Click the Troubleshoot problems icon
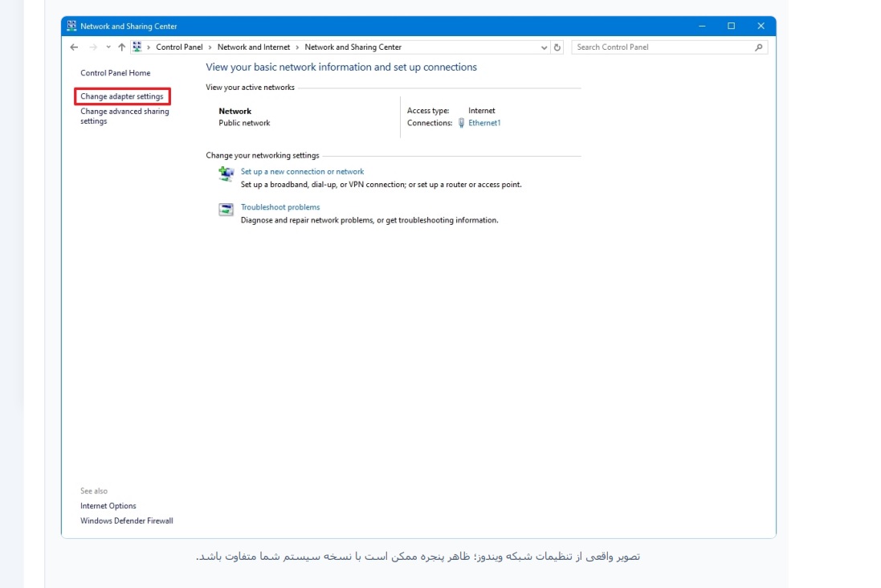The image size is (881, 588). (226, 210)
